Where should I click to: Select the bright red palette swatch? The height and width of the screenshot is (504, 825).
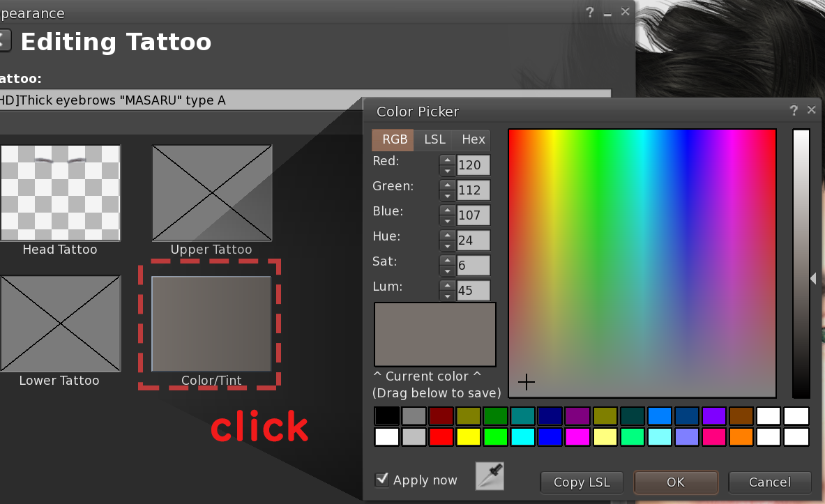pos(441,436)
